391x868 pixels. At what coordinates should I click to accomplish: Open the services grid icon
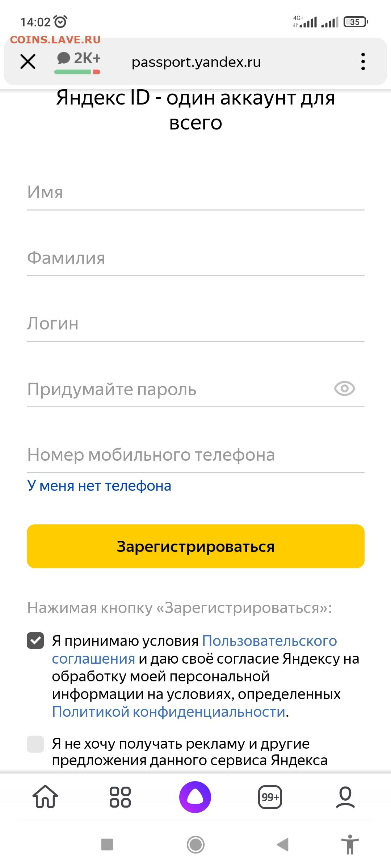[120, 797]
